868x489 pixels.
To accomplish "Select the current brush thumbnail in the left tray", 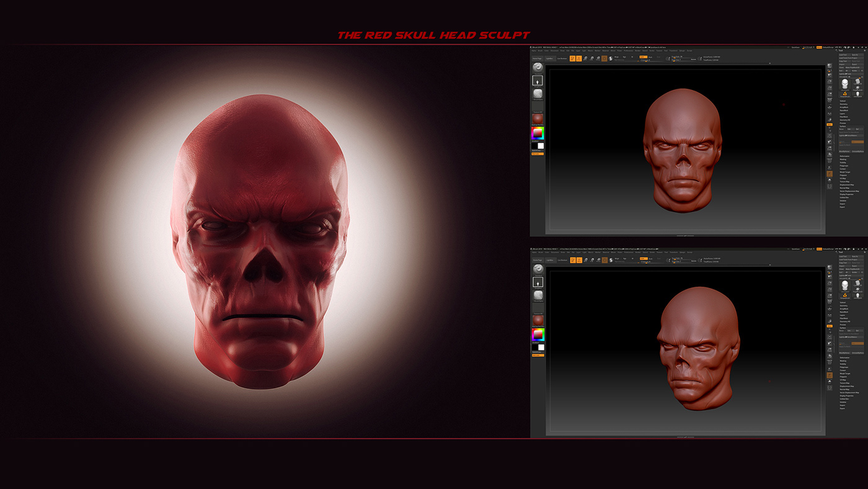I will [538, 68].
